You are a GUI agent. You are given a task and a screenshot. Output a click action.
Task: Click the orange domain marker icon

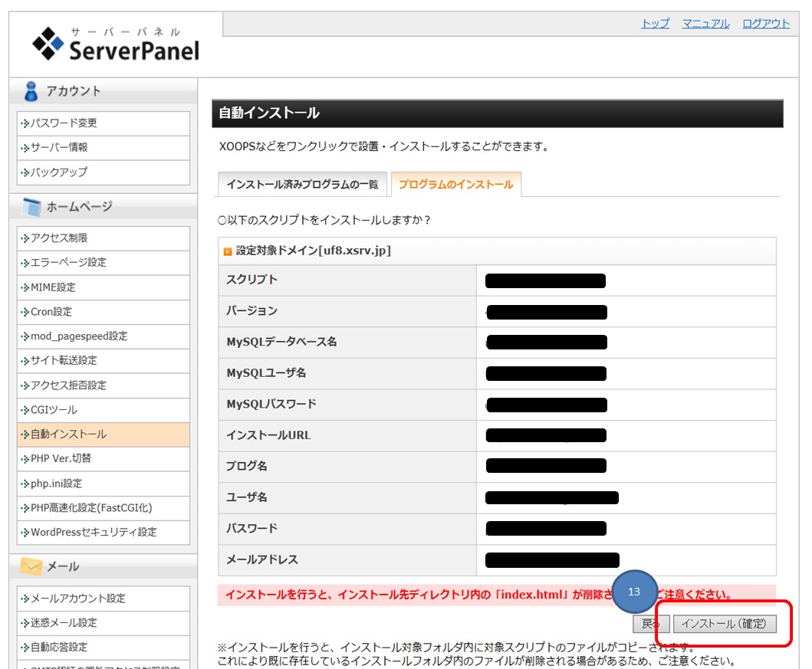[x=228, y=251]
